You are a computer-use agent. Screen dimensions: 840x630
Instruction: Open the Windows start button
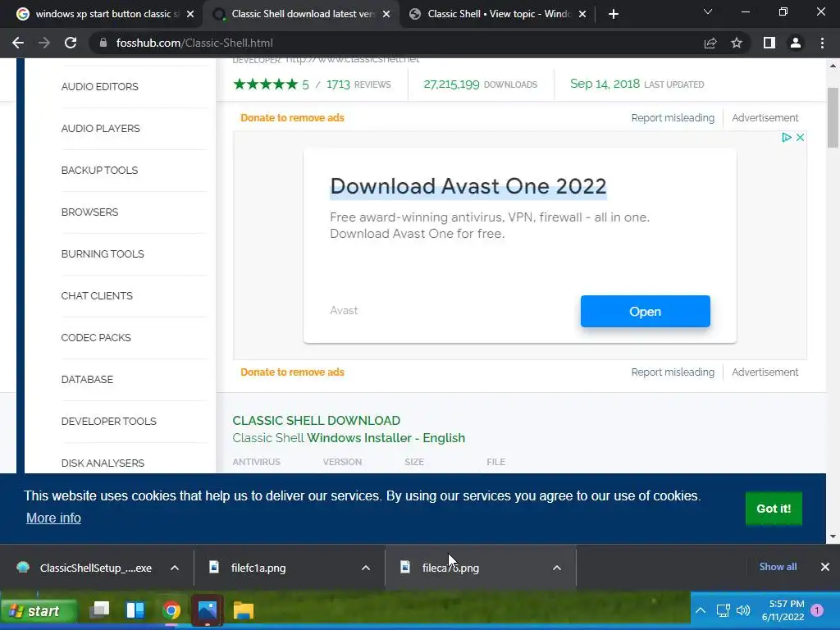39,610
